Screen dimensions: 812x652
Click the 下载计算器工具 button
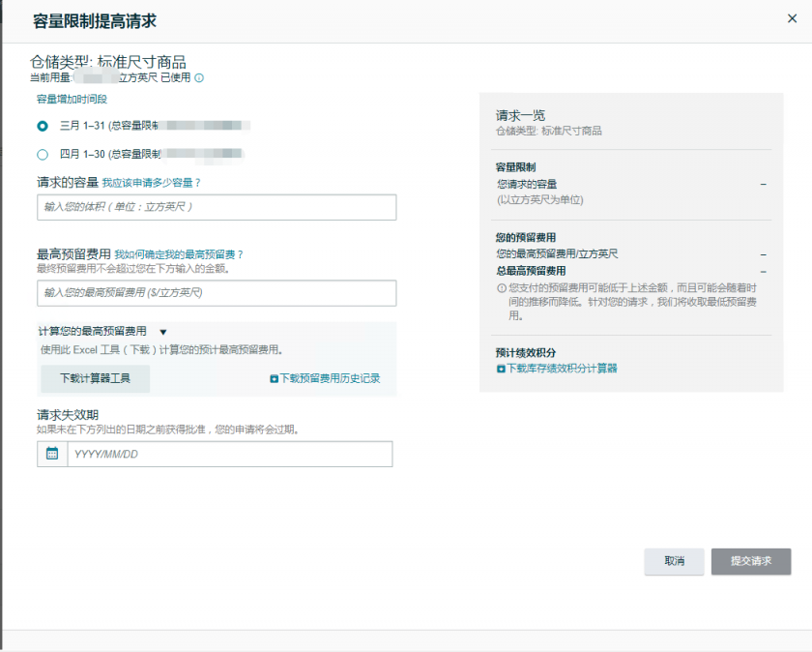point(96,378)
